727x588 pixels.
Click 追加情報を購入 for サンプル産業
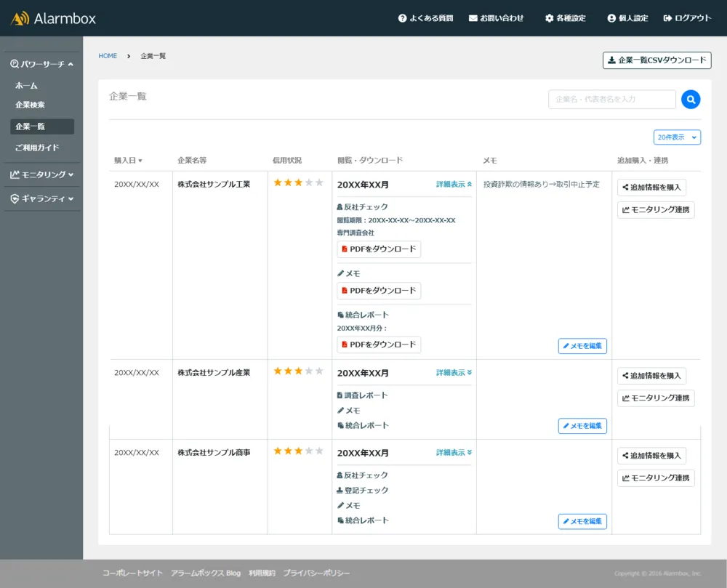point(651,376)
